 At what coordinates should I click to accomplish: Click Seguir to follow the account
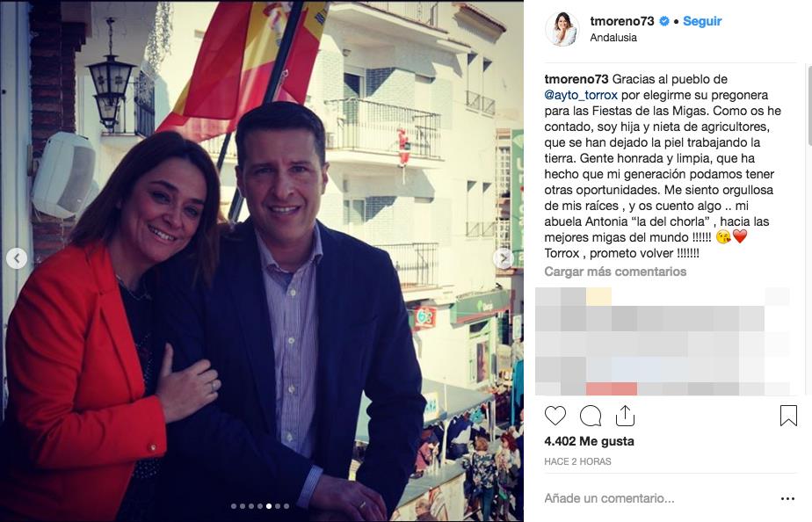coord(702,21)
